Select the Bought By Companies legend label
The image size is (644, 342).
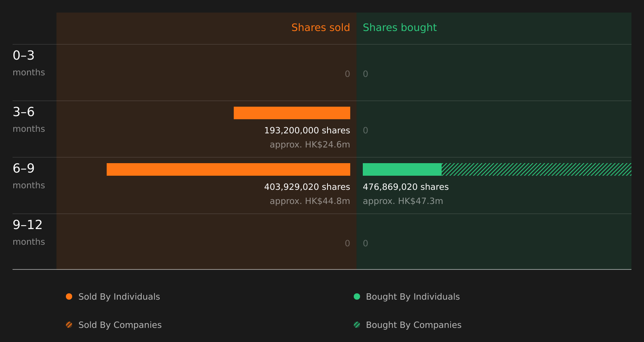coord(413,325)
